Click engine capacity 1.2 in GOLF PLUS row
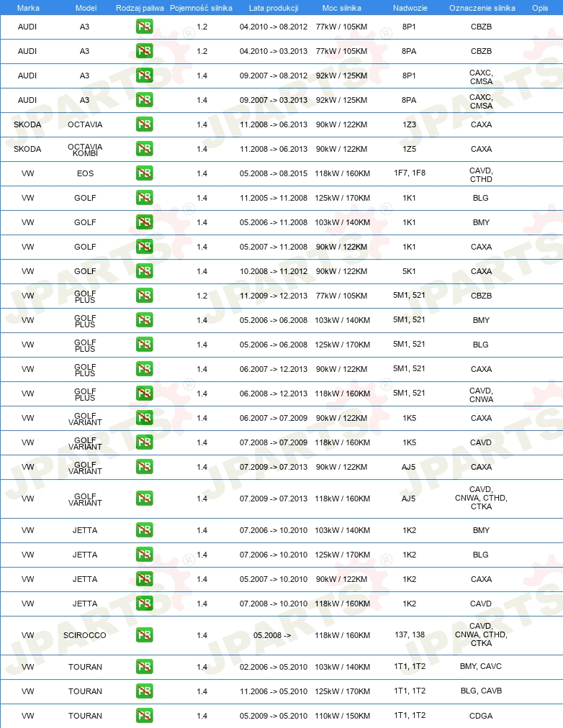Viewport: 563px width, 728px height. click(x=202, y=296)
